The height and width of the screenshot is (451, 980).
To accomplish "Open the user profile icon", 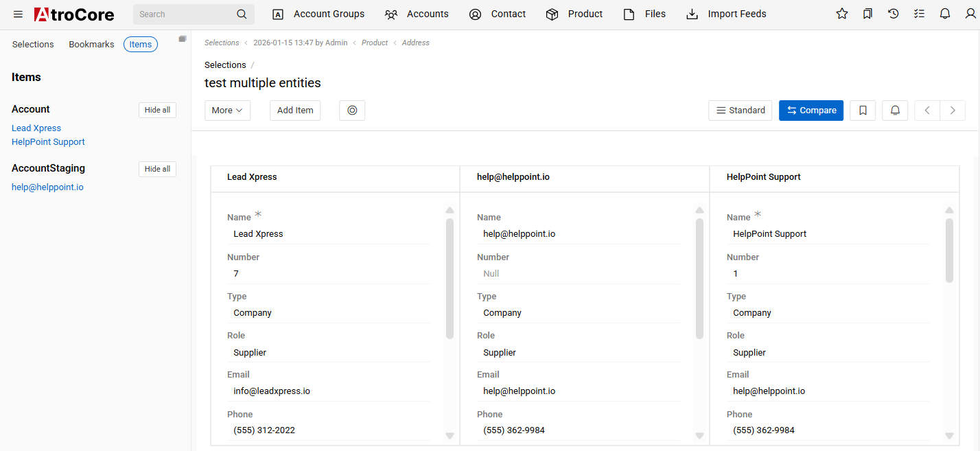I will coord(970,14).
